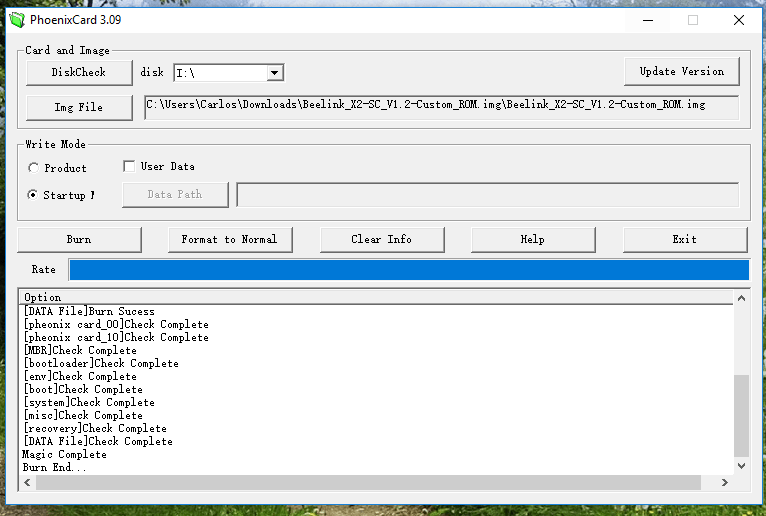Select the 'Burn End...' log line
766x516 pixels.
55,467
